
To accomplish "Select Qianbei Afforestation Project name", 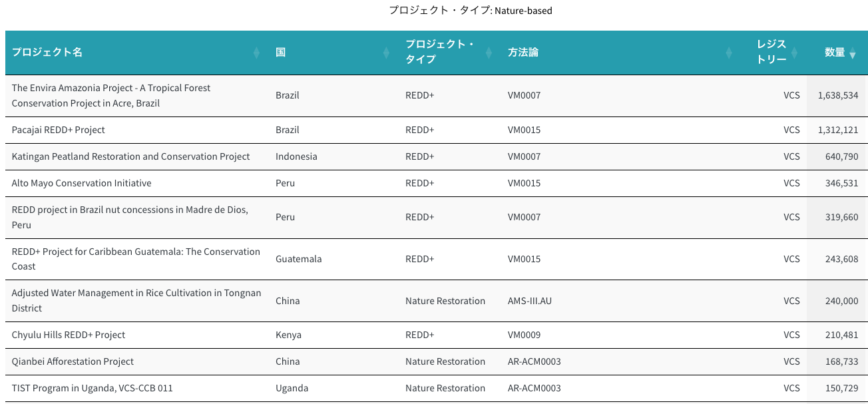I will point(73,361).
